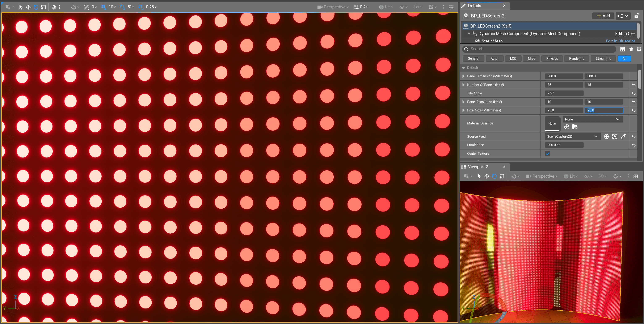Select the scale tool in main viewport toolbar
Image resolution: width=644 pixels, height=324 pixels.
(x=43, y=7)
